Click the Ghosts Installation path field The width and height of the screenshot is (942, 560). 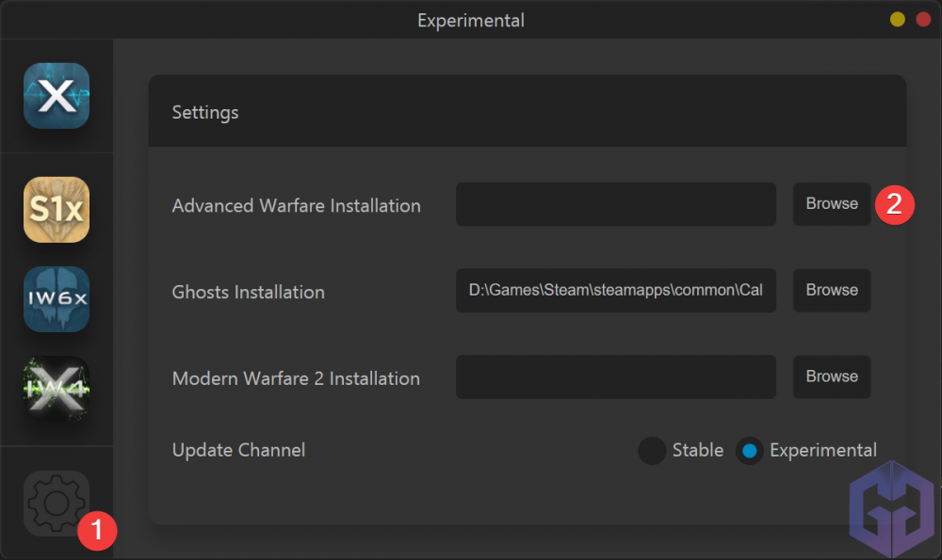tap(615, 291)
